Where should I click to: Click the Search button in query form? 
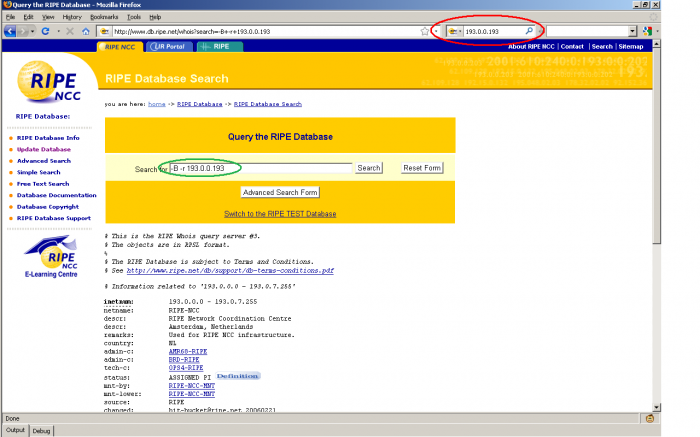369,168
